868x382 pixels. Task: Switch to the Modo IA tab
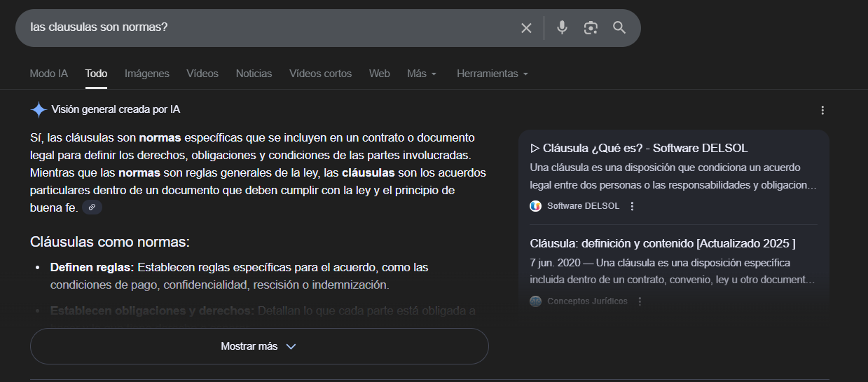pyautogui.click(x=49, y=74)
